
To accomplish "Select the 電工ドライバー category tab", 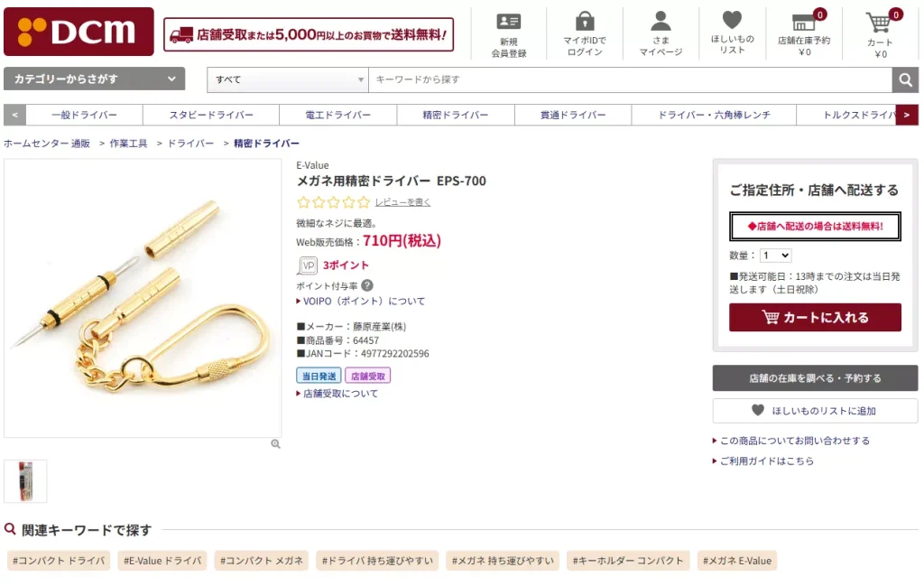I will click(x=337, y=115).
